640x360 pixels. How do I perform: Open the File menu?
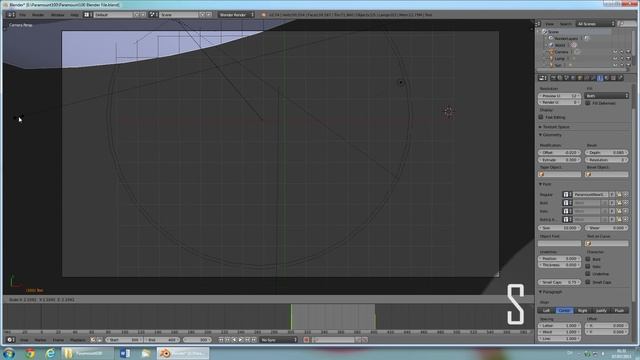point(22,15)
